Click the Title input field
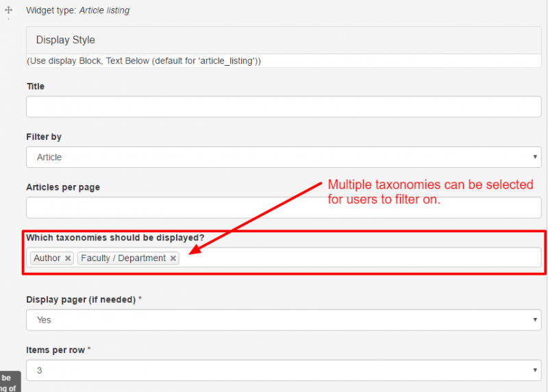This screenshot has width=548, height=392. coord(284,107)
